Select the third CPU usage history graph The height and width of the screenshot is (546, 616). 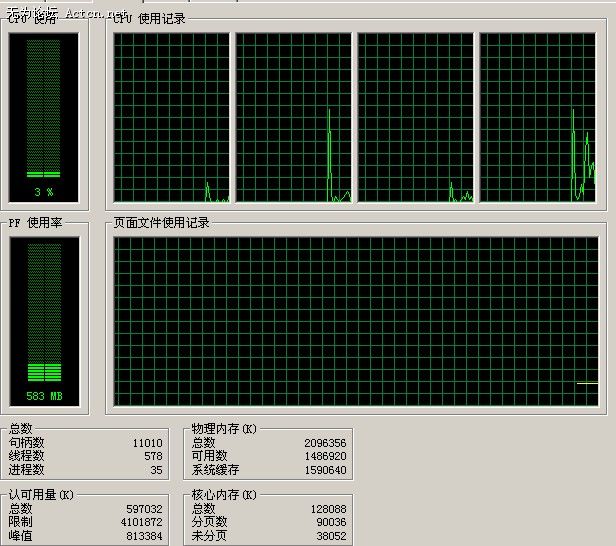click(416, 118)
